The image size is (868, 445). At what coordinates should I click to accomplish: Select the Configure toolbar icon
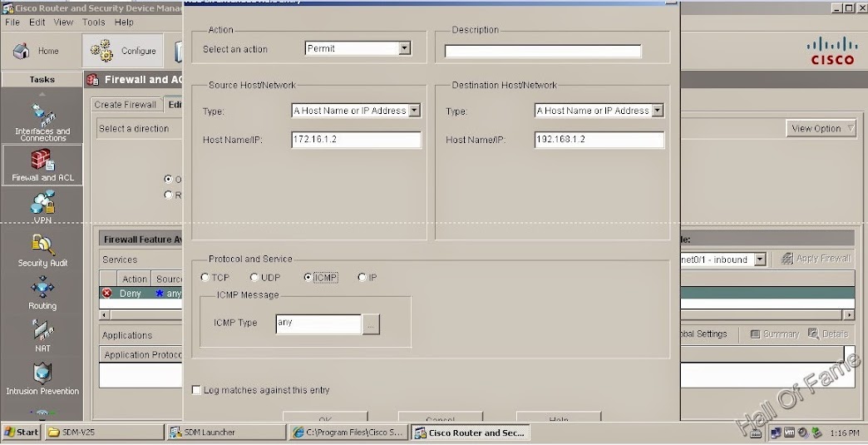point(123,51)
